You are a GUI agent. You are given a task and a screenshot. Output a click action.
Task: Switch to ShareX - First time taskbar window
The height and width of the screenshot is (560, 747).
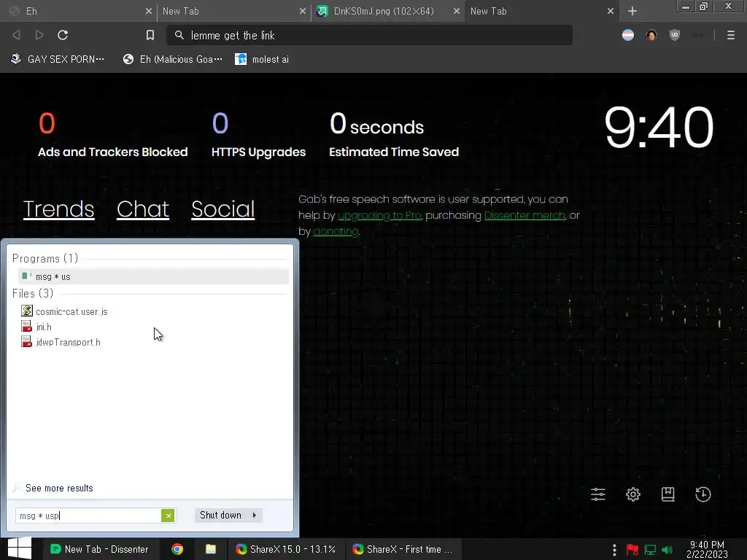coord(403,549)
